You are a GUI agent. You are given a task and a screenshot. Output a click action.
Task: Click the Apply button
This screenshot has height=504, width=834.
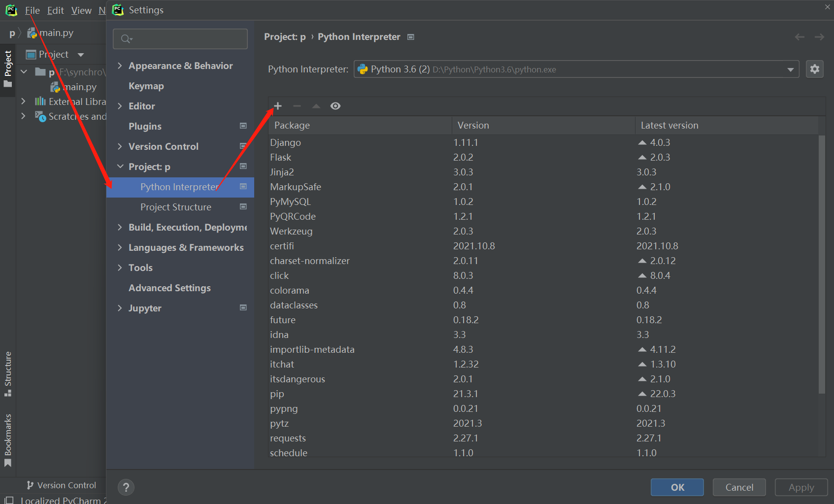801,487
